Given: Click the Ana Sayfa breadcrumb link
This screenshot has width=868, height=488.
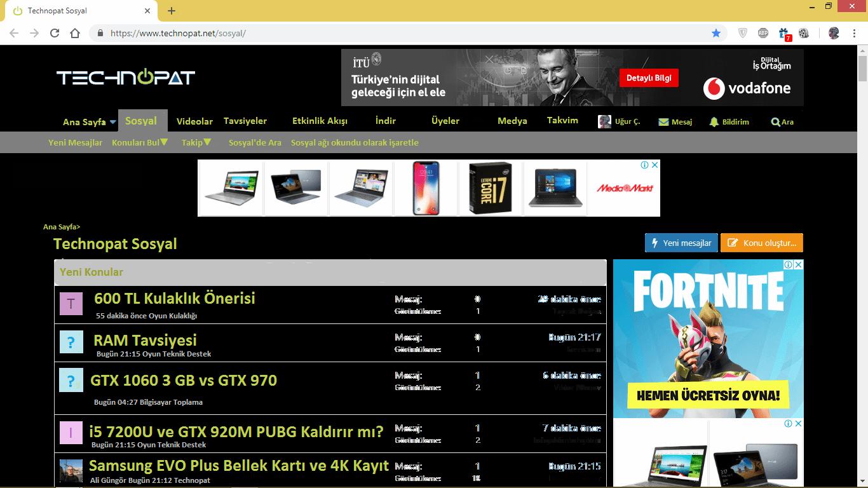Looking at the screenshot, I should [62, 226].
